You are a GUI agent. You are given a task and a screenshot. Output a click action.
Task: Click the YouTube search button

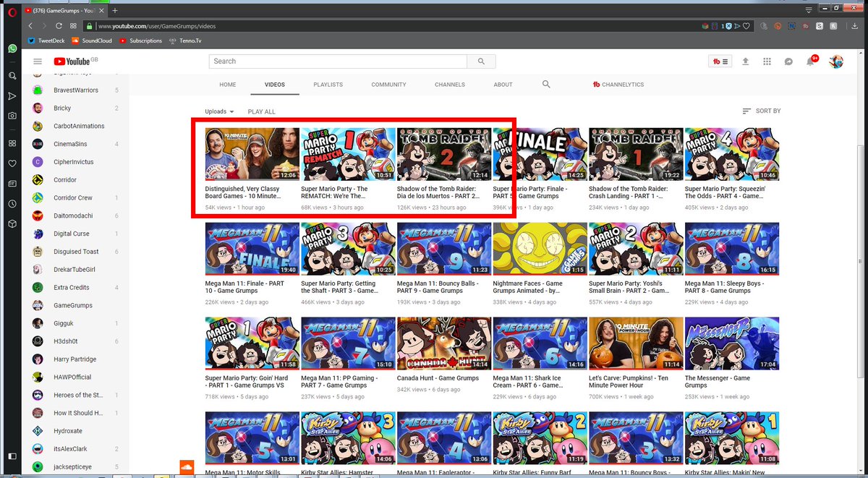pyautogui.click(x=481, y=61)
